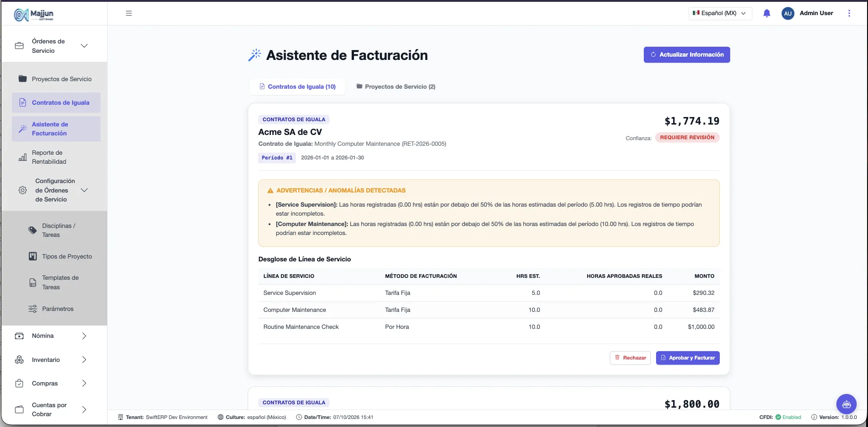Click the REQUIERE REVISIÓN confidence badge
The image size is (868, 427).
pyautogui.click(x=687, y=137)
